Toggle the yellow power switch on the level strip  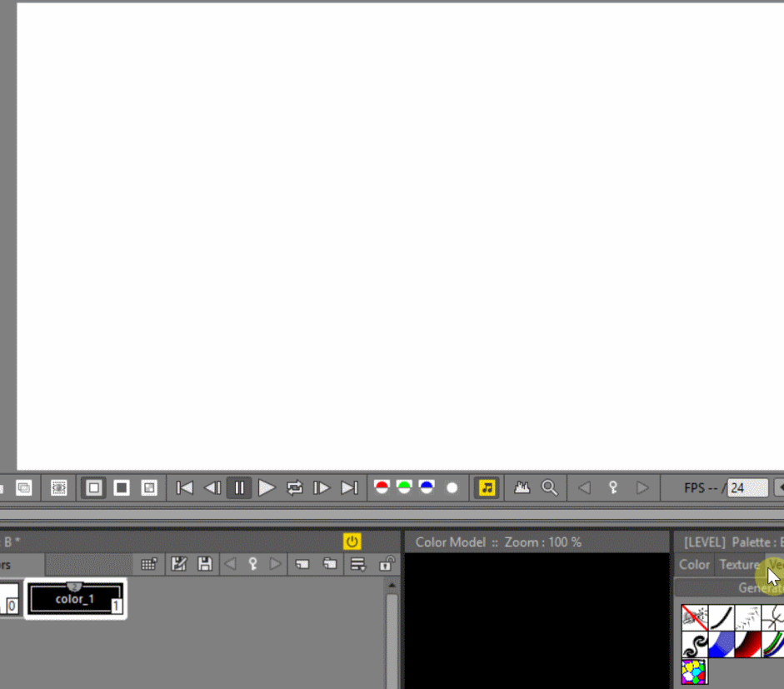click(351, 542)
